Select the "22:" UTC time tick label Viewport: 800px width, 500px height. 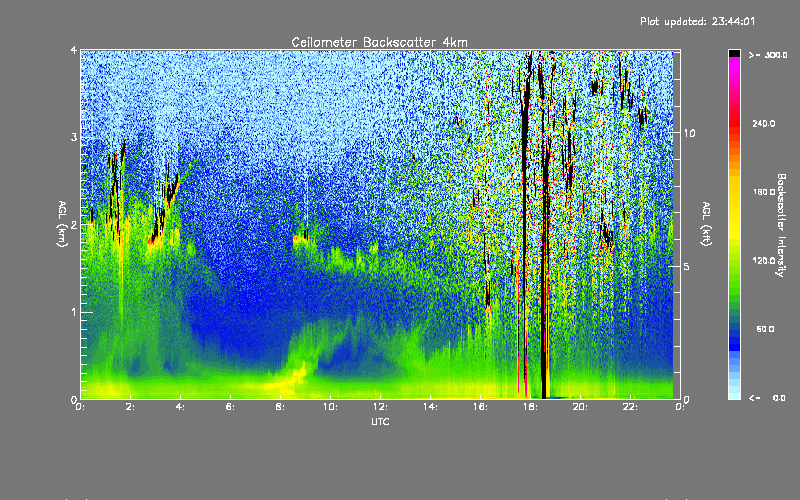pos(630,407)
